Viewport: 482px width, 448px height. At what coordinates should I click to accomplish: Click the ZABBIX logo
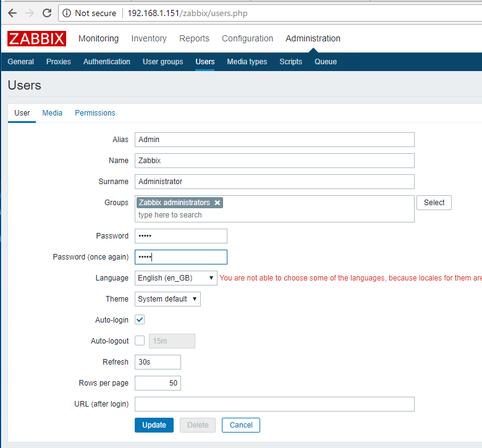[36, 39]
